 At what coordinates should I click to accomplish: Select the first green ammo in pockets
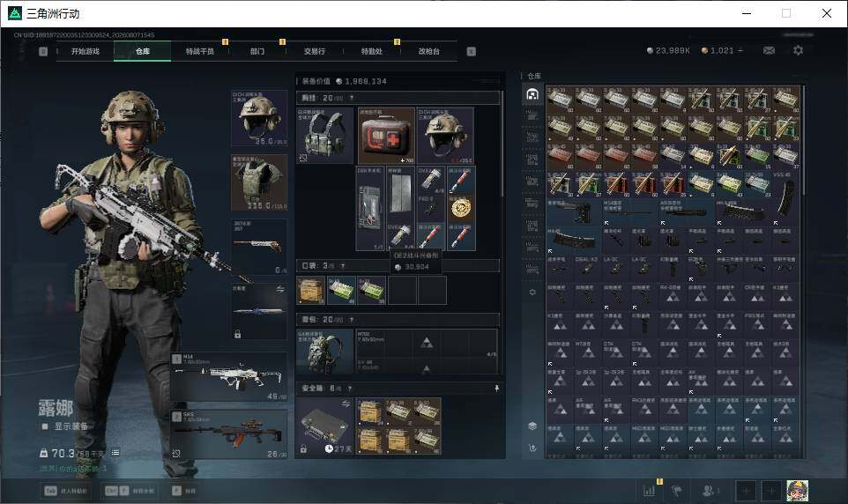tap(341, 290)
